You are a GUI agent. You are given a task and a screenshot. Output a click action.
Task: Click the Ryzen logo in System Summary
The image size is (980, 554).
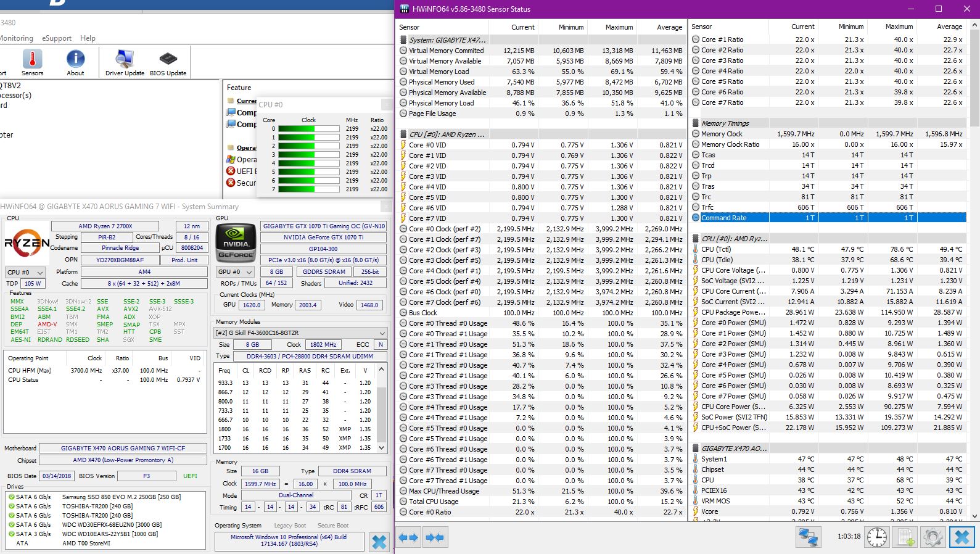point(27,244)
